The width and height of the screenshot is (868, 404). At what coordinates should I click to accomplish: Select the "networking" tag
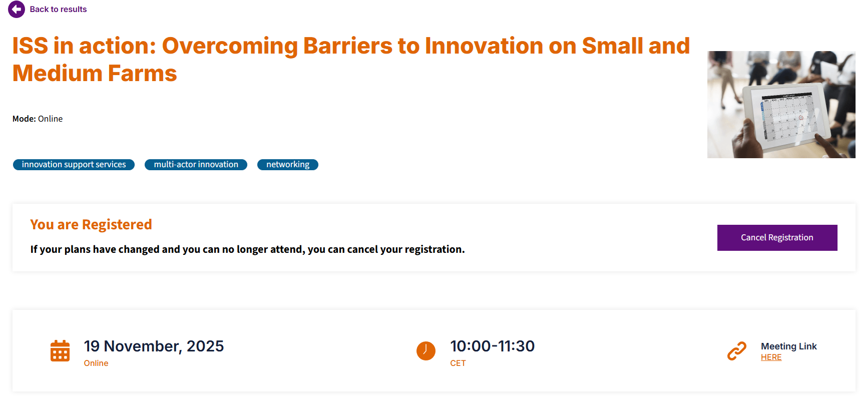tap(287, 165)
